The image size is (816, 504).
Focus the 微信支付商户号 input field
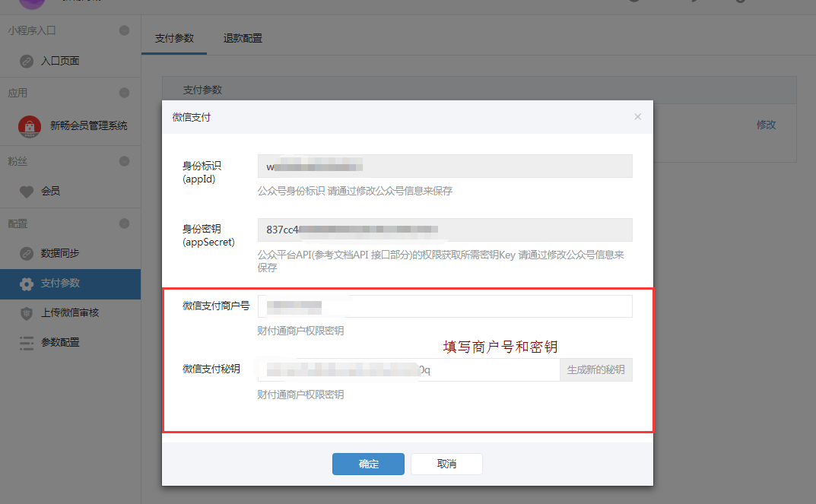445,306
